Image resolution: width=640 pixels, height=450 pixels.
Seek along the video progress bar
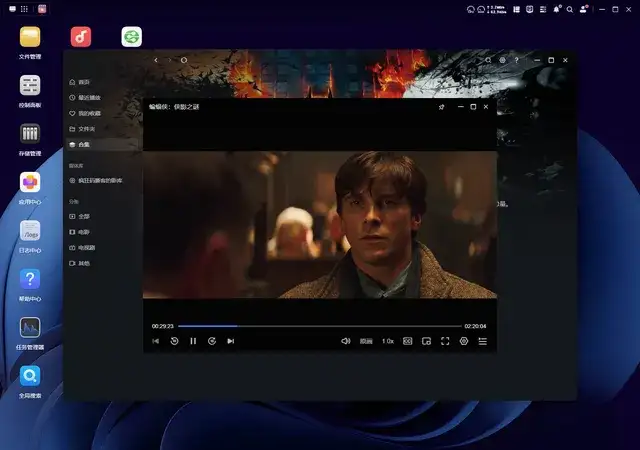pyautogui.click(x=320, y=326)
